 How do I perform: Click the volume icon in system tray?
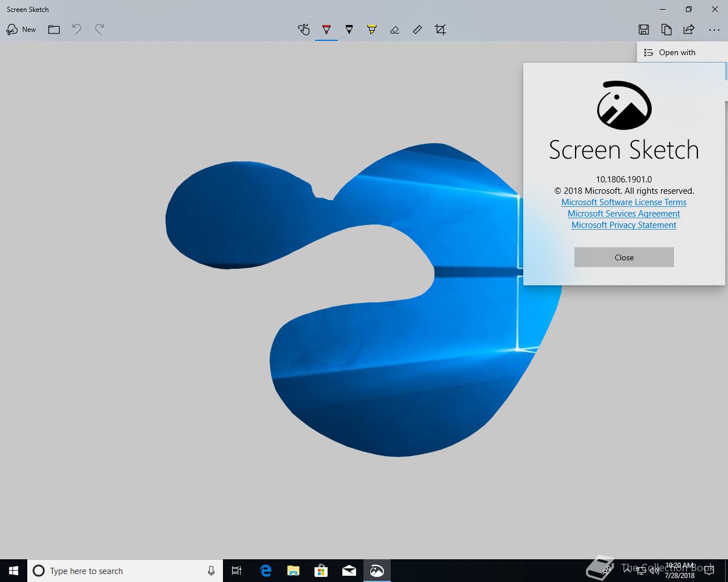click(655, 571)
